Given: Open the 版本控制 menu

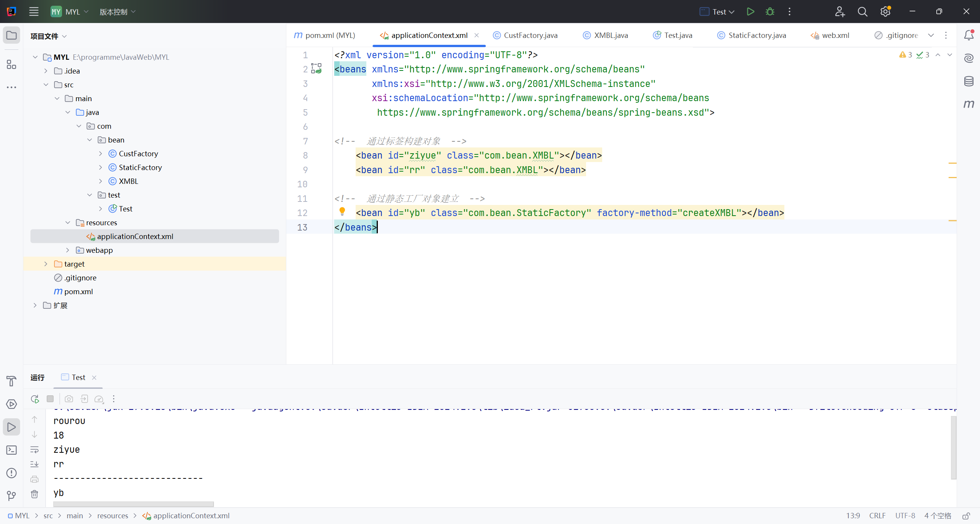Looking at the screenshot, I should click(118, 12).
